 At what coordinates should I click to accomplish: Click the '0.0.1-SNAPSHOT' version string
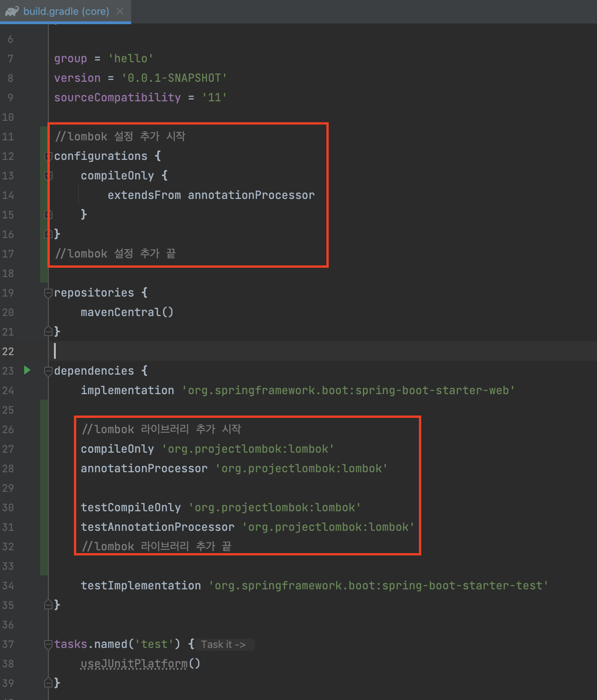[174, 78]
